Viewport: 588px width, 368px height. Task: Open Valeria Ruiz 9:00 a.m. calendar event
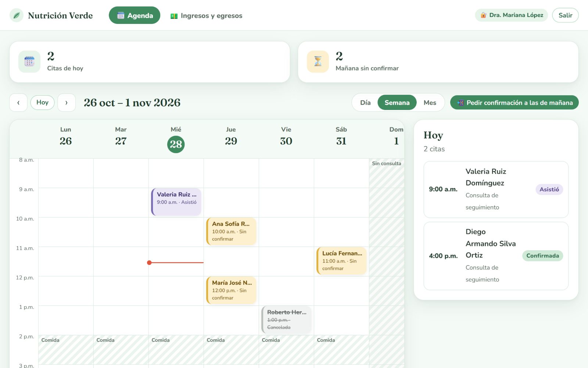pyautogui.click(x=176, y=202)
